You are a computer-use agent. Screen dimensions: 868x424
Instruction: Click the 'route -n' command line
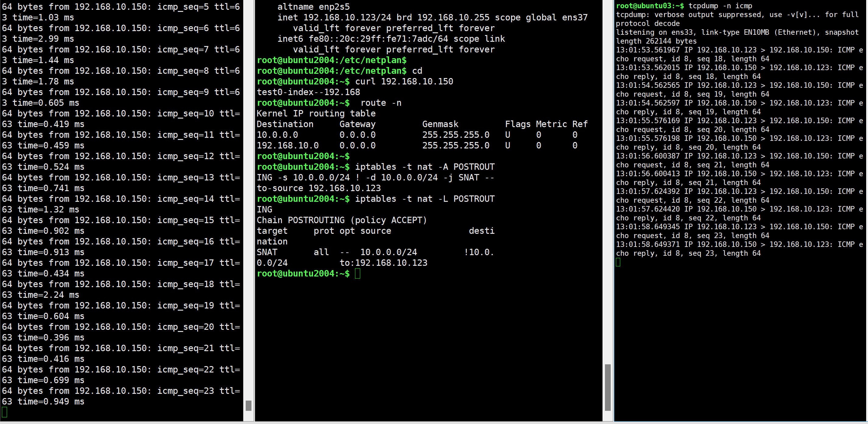pyautogui.click(x=381, y=103)
